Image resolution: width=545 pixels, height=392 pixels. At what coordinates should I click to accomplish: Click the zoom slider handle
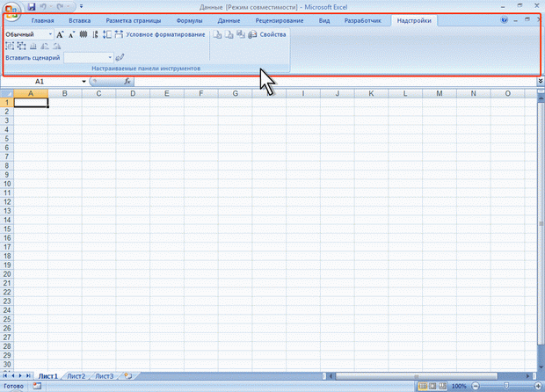coord(506,386)
